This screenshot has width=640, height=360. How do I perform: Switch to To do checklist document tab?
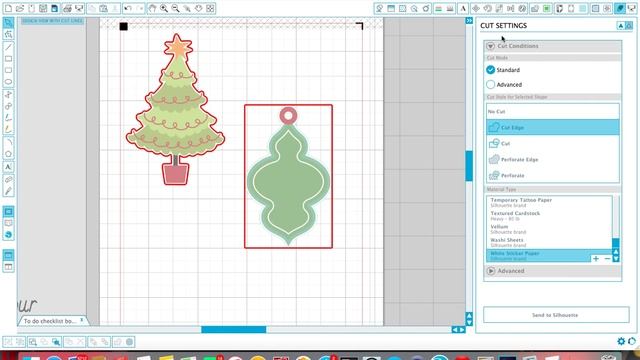coord(50,321)
